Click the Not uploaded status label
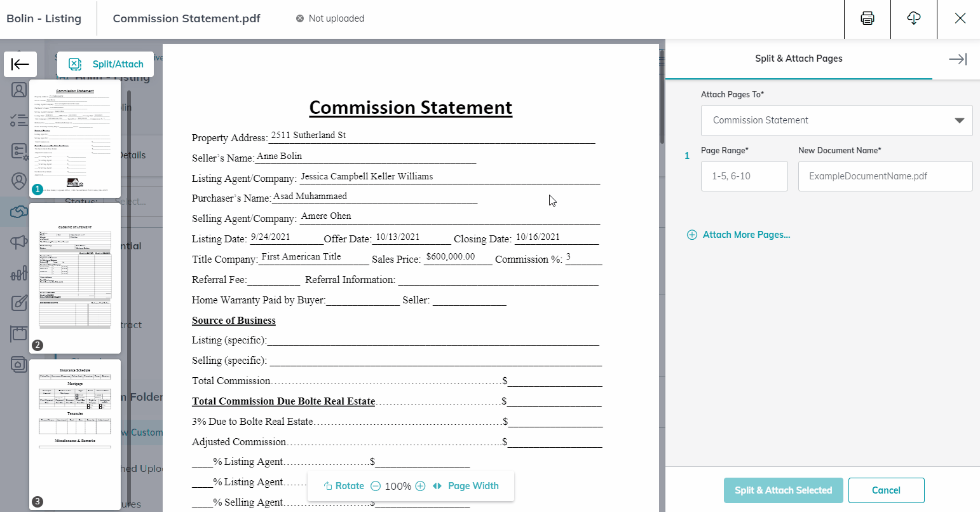This screenshot has width=980, height=512. [x=330, y=18]
